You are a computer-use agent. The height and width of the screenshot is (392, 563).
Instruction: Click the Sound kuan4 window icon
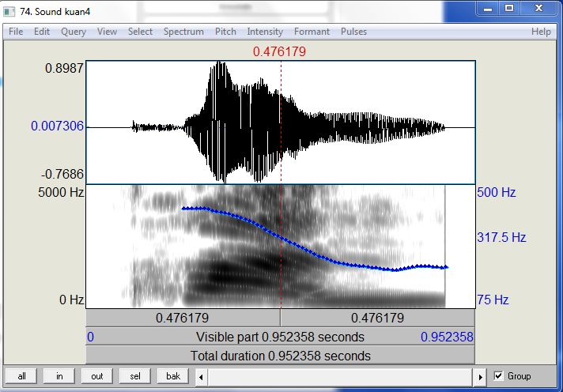9,12
